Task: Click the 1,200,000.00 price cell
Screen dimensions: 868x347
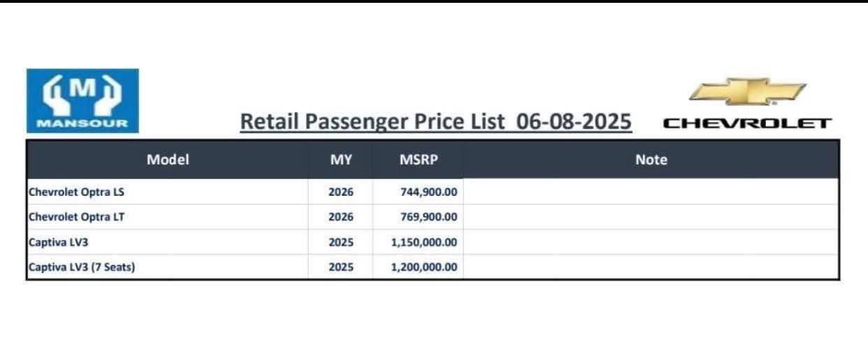Action: (419, 267)
